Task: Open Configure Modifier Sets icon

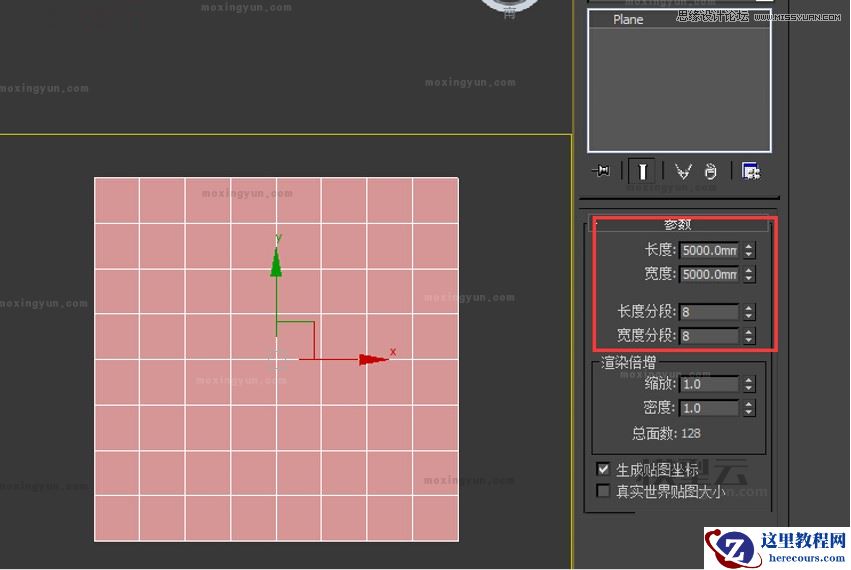Action: point(751,171)
